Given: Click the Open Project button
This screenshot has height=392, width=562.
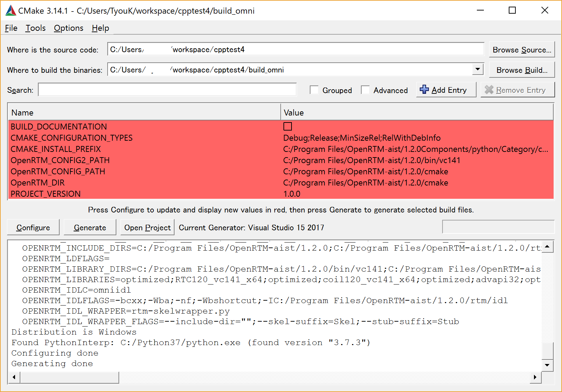Looking at the screenshot, I should pyautogui.click(x=148, y=227).
